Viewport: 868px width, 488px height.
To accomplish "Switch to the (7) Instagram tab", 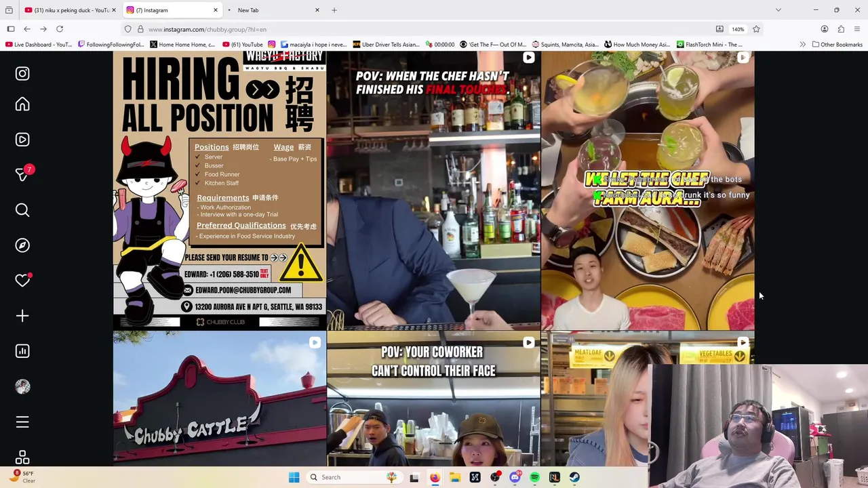I will 173,10.
